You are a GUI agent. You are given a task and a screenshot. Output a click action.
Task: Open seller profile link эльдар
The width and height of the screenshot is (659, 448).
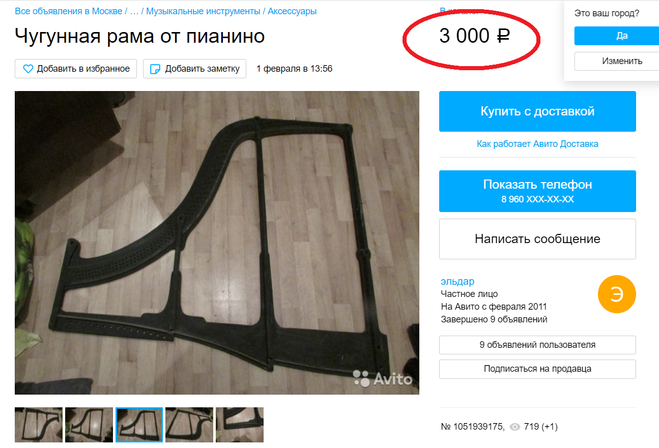457,281
